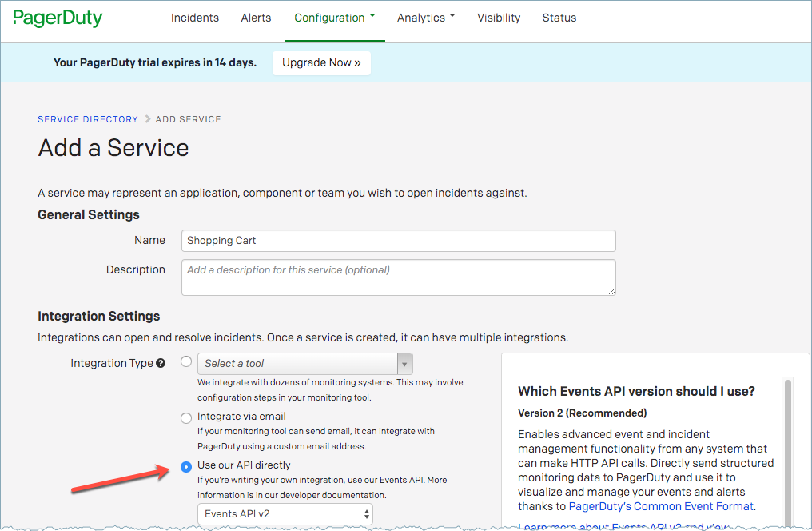Open PagerDuty's Common Event Format link
This screenshot has width=812, height=531.
[x=661, y=506]
